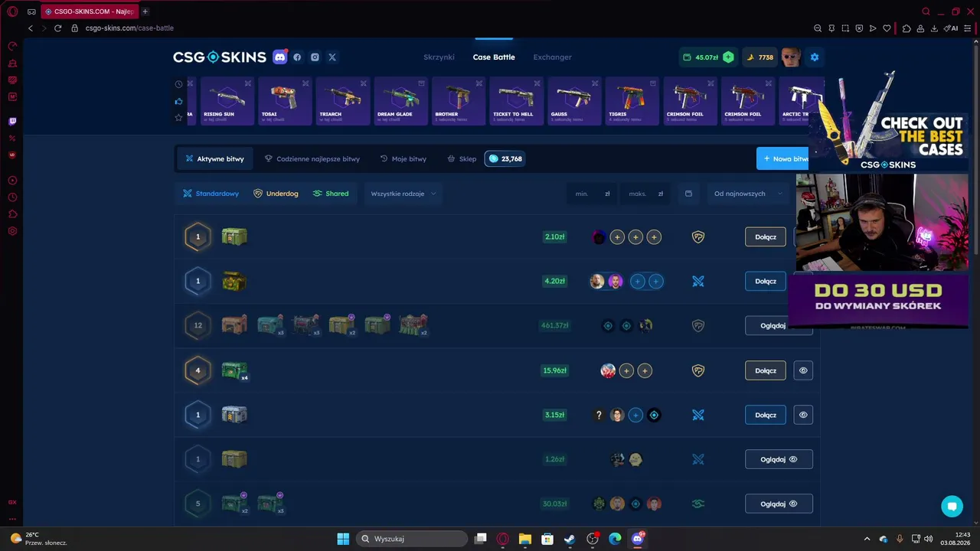980x551 pixels.
Task: Open the Sklep tab
Action: 462,159
